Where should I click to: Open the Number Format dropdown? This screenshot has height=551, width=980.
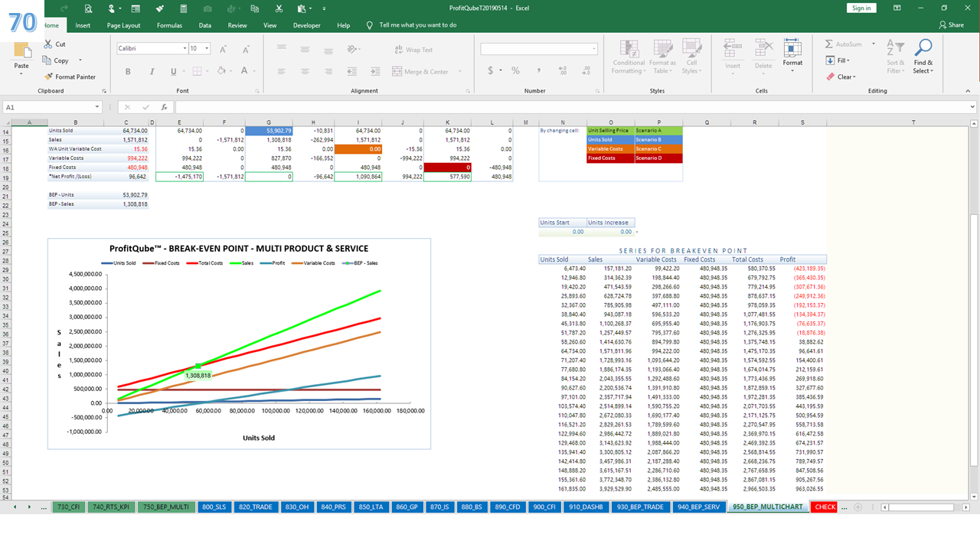click(594, 49)
